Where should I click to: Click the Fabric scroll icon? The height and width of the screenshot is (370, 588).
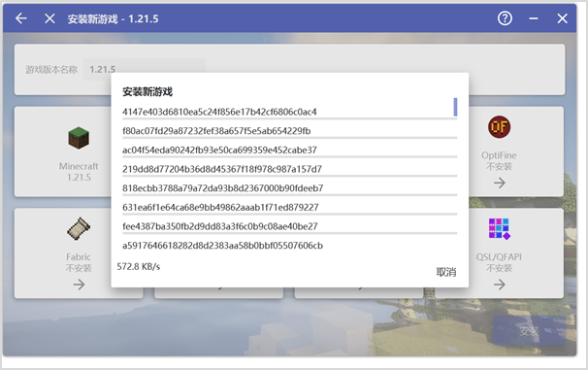[79, 228]
